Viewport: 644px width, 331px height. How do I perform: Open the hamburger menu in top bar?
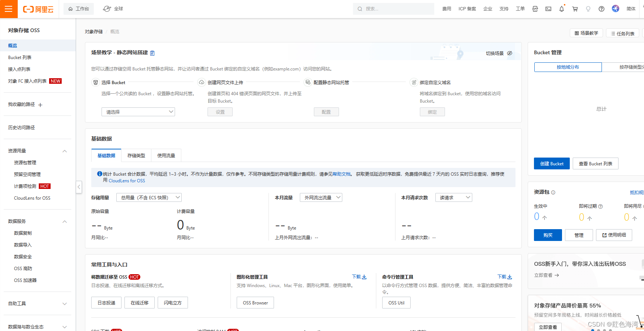pos(8,9)
